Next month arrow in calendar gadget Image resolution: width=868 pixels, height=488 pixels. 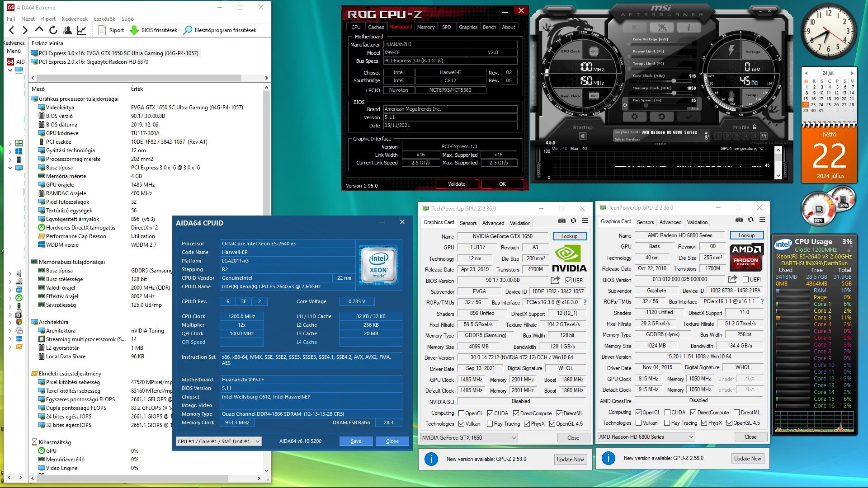coord(852,73)
